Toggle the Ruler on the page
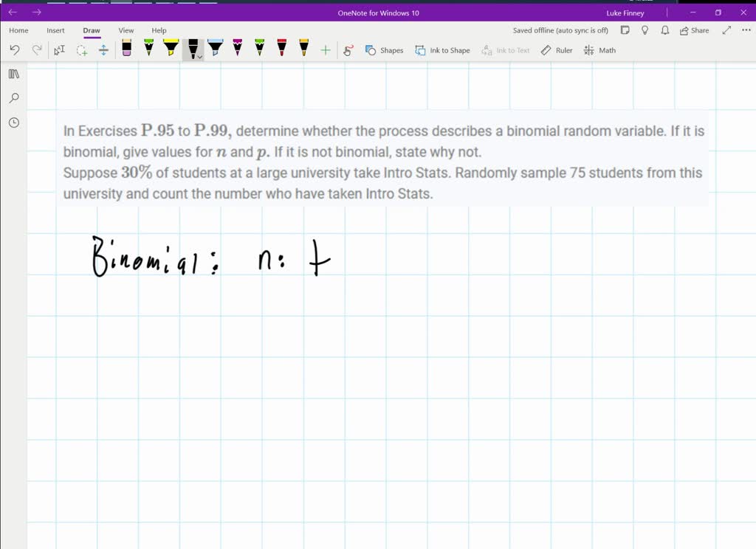Screen dimensions: 756x549 point(557,50)
